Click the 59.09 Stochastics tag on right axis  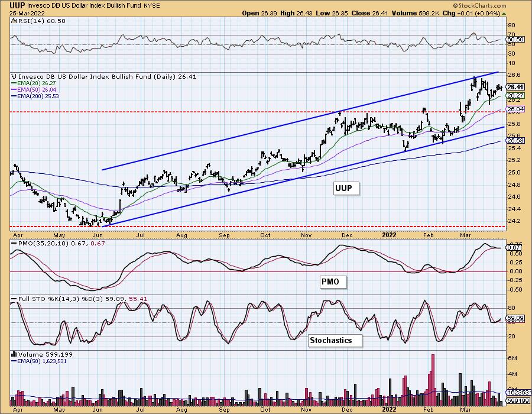point(515,318)
